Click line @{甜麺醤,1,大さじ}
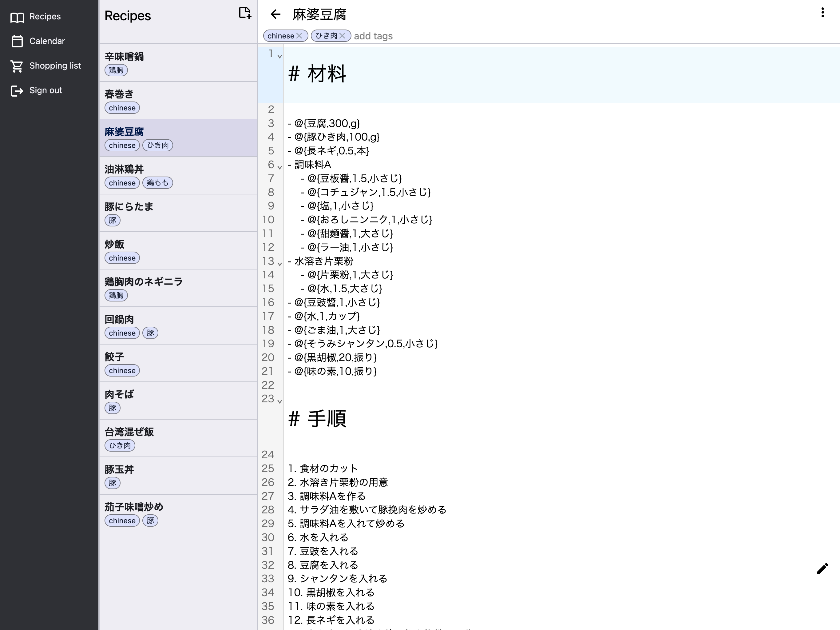Image resolution: width=840 pixels, height=630 pixels. [x=347, y=233]
